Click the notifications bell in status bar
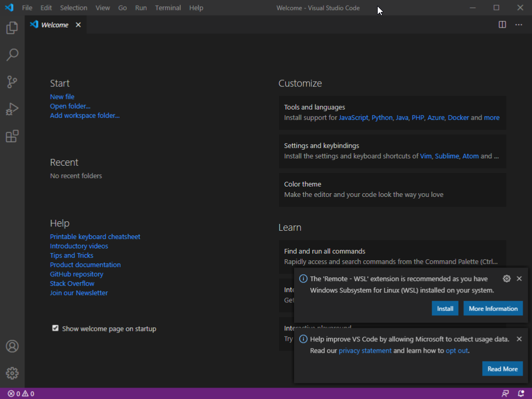This screenshot has height=399, width=532. (521, 394)
